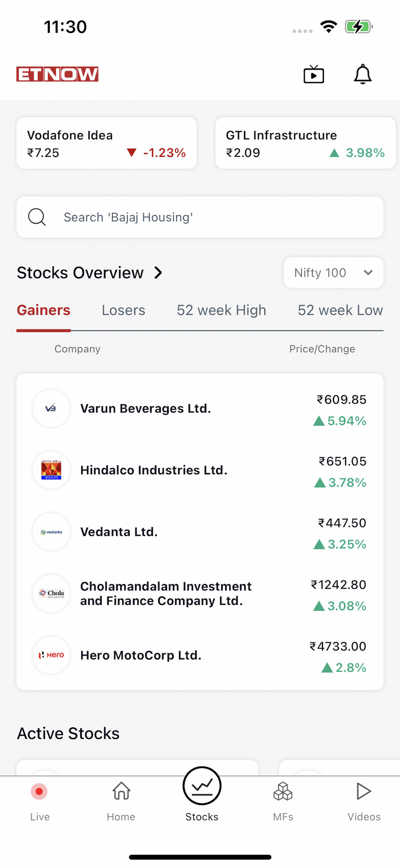Select the 52 week Low tab
The width and height of the screenshot is (400, 868).
tap(340, 310)
